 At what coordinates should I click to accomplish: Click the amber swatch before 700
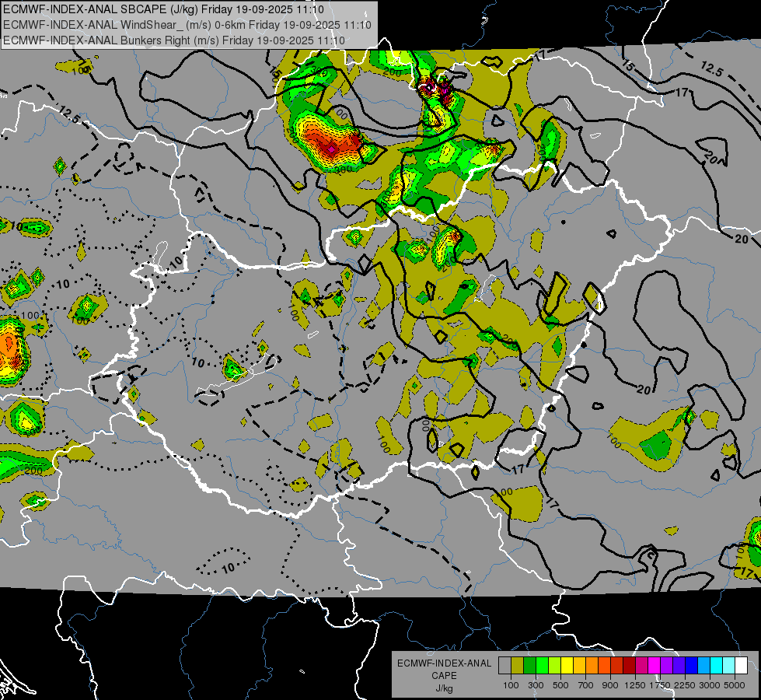coord(579,666)
